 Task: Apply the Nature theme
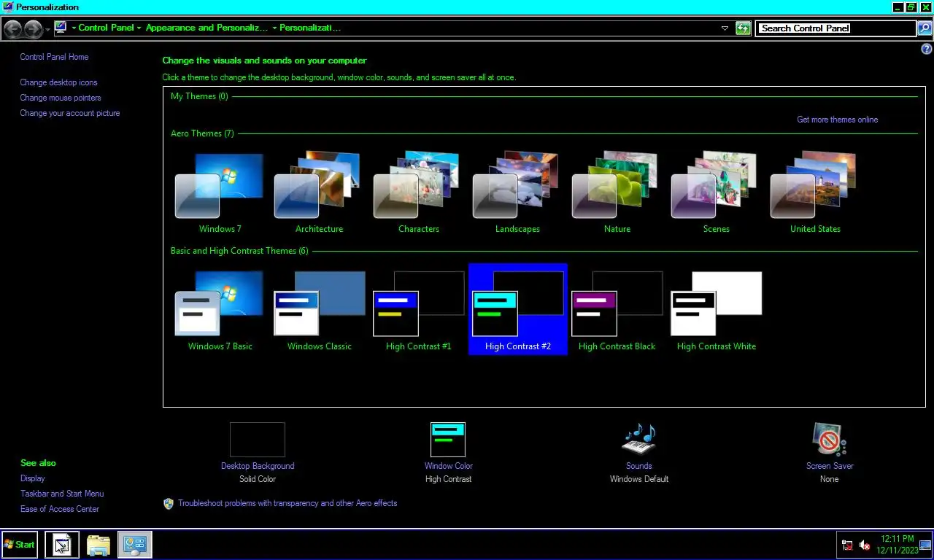click(617, 192)
